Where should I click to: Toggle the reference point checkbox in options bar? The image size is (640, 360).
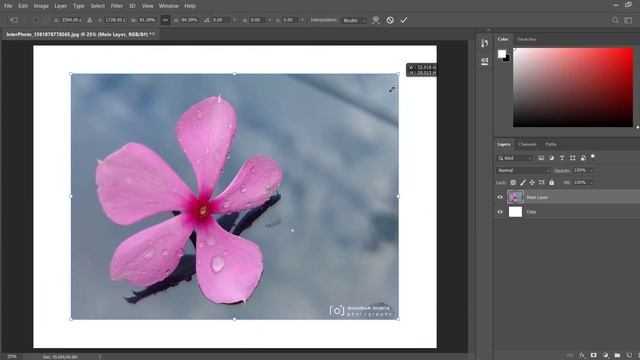[36, 20]
